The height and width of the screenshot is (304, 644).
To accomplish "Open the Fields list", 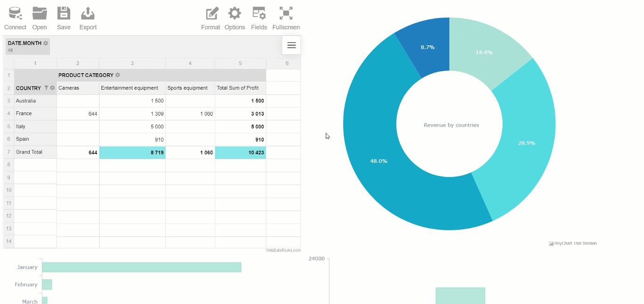I will point(259,19).
